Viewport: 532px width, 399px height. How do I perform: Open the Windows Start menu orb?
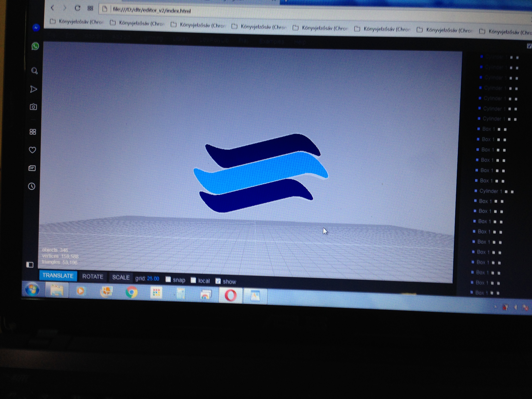pyautogui.click(x=32, y=289)
